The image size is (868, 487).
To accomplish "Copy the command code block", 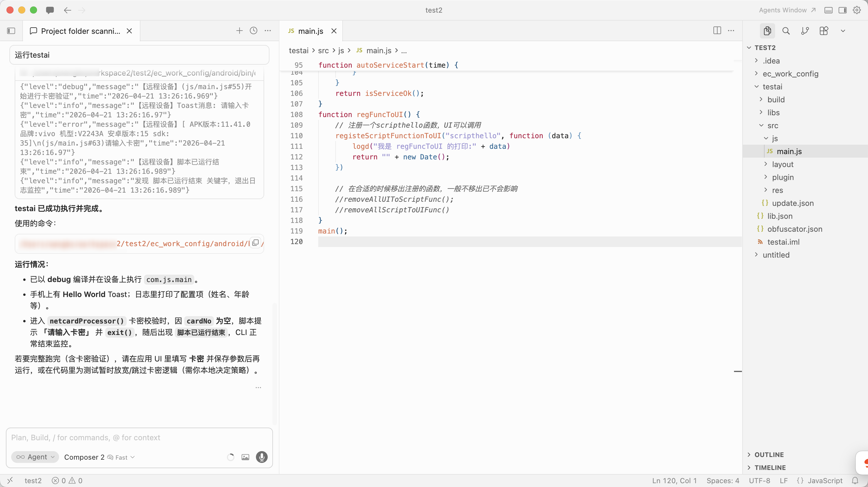I will 255,243.
